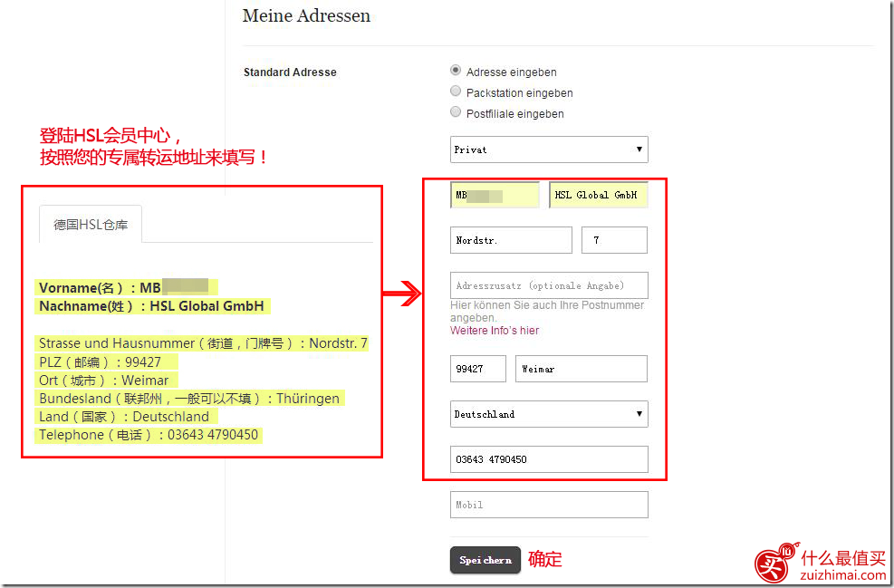
Task: Open the Privat address type dropdown
Action: click(x=549, y=149)
